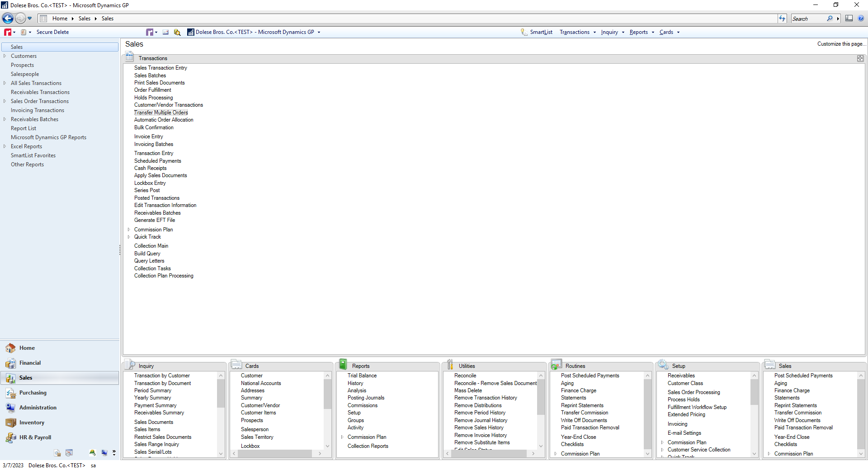868x470 pixels.
Task: Click the Customize this page link
Action: pos(841,44)
